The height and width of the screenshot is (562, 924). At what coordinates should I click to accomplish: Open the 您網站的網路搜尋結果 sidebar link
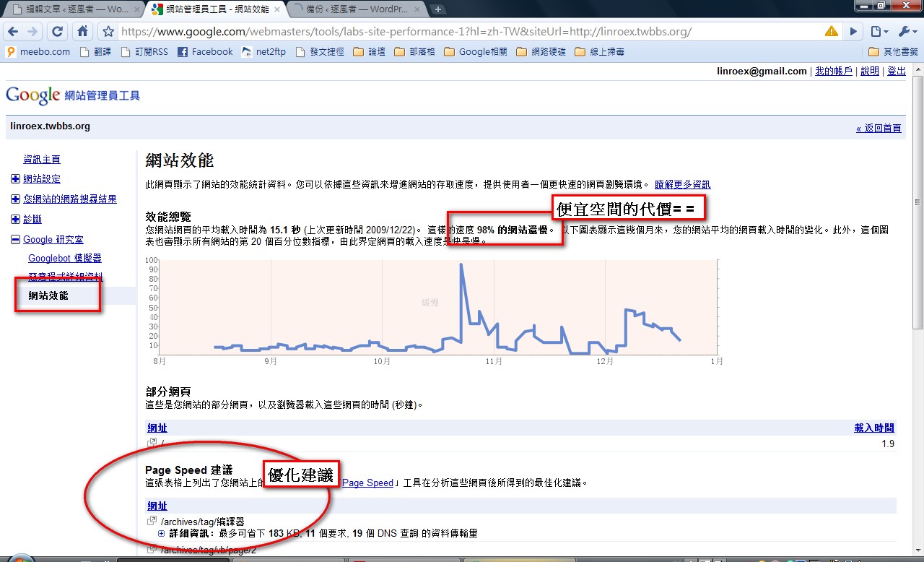click(x=70, y=199)
